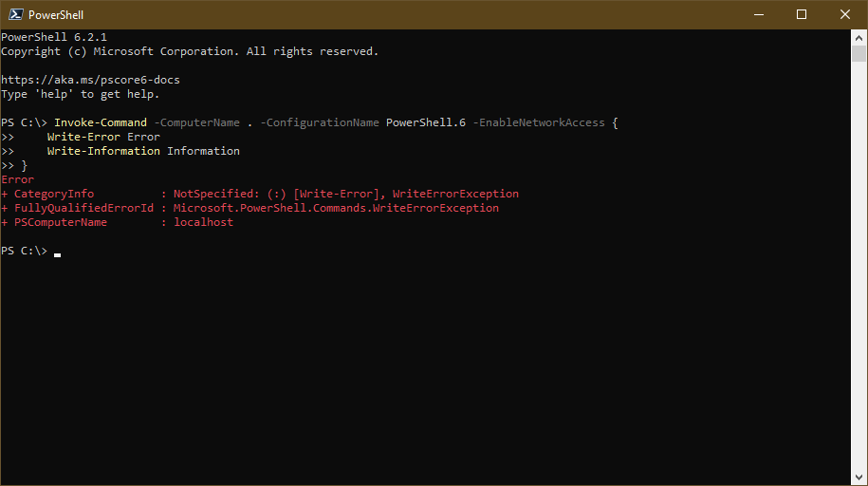This screenshot has width=868, height=486.
Task: Click the closing brace '}' continuation line
Action: [14, 166]
